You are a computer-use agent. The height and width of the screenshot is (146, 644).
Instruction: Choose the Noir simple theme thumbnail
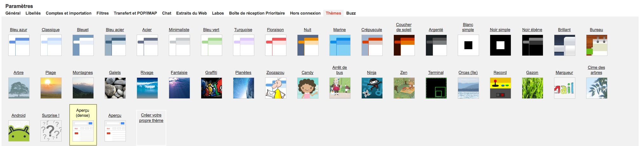point(500,45)
